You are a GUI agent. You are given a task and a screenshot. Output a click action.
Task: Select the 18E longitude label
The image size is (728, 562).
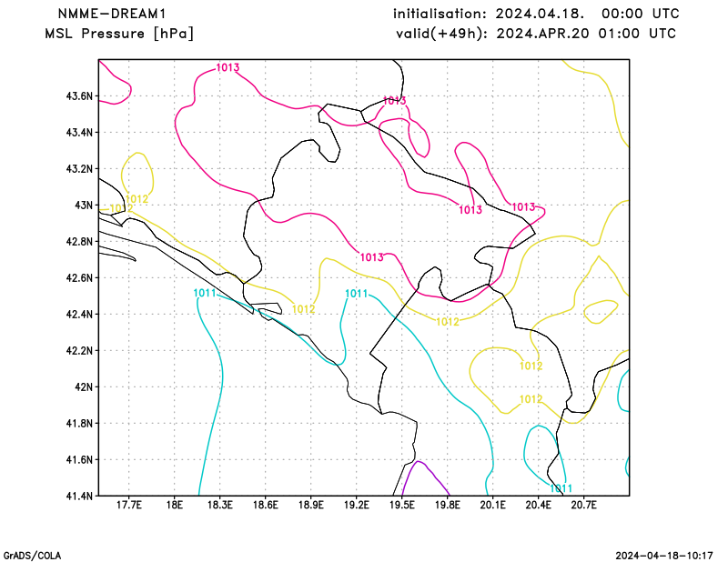(175, 505)
